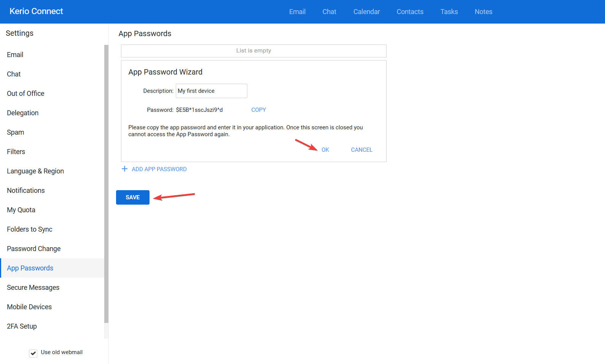Click the Kerio Connect logo

(36, 11)
